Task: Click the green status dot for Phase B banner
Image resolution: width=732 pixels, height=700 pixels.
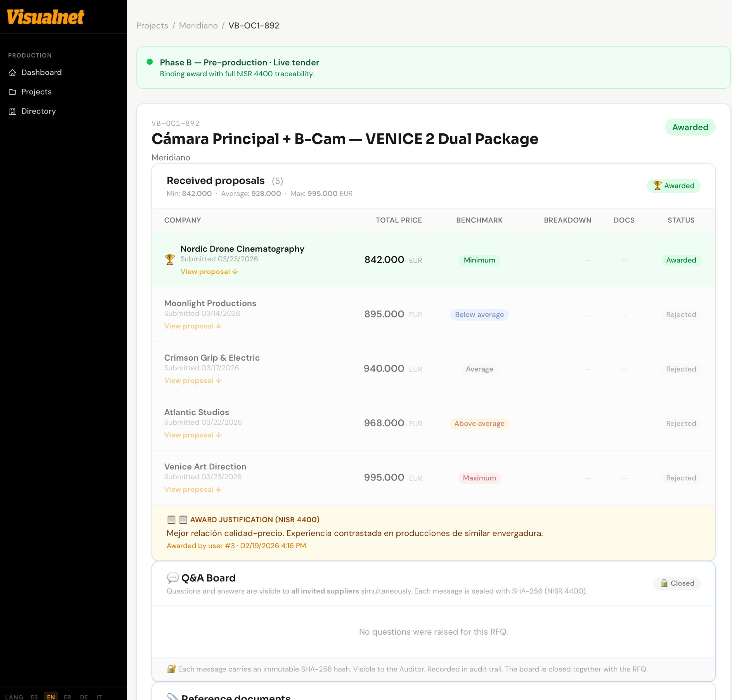Action: (x=149, y=62)
